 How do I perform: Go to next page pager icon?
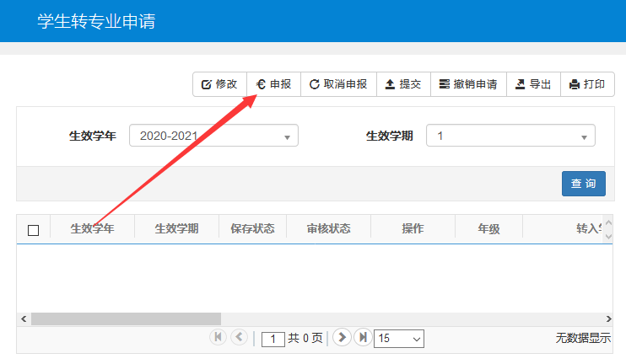pyautogui.click(x=343, y=337)
